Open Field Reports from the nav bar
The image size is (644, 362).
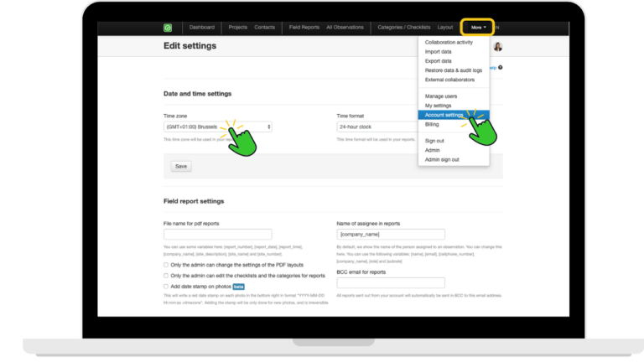pyautogui.click(x=304, y=28)
